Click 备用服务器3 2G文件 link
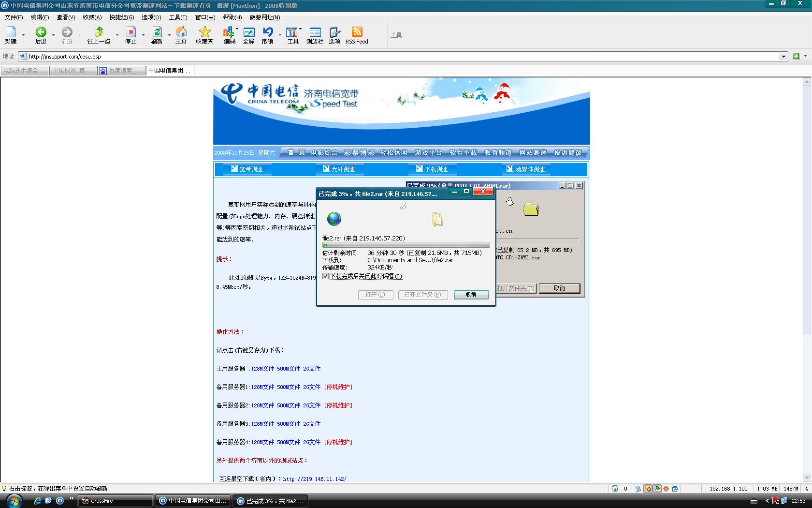This screenshot has width=812, height=508. point(312,424)
